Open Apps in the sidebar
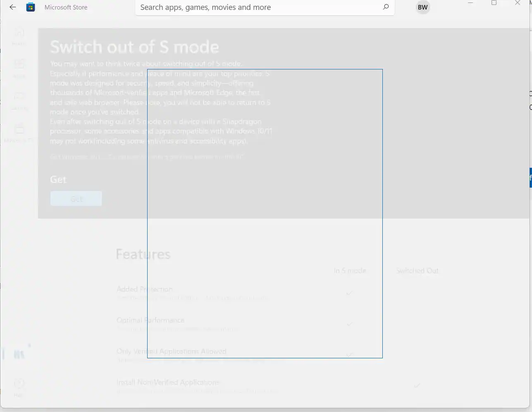Image resolution: width=532 pixels, height=412 pixels. pos(19,68)
